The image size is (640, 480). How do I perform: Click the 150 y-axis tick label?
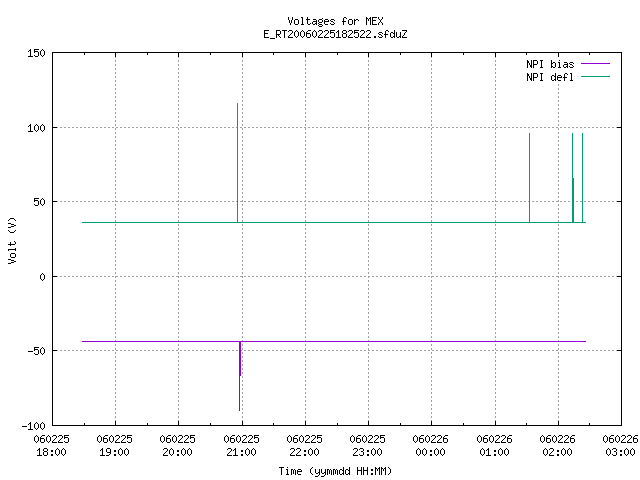[x=36, y=53]
